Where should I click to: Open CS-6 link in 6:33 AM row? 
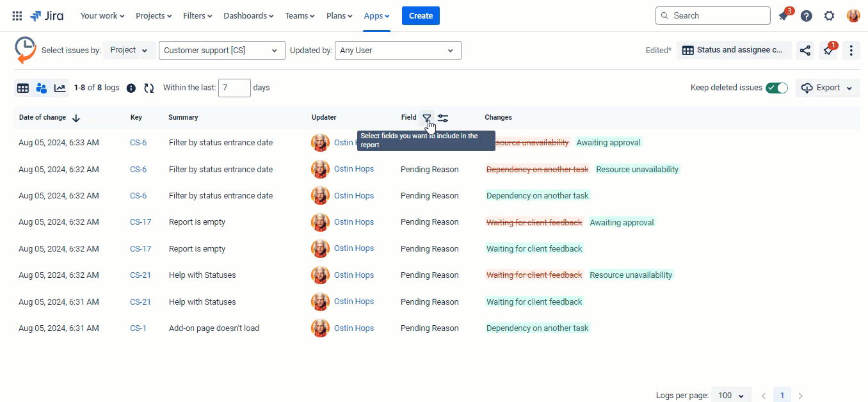[x=138, y=143]
